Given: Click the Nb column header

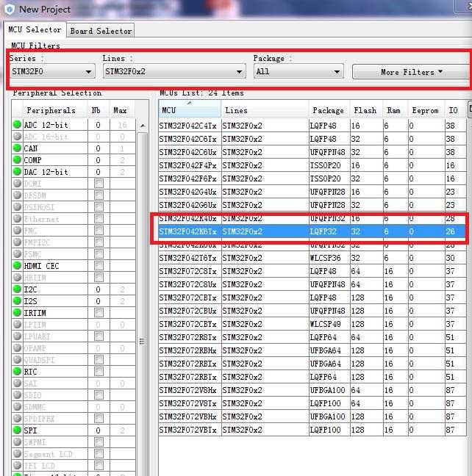Looking at the screenshot, I should (99, 110).
